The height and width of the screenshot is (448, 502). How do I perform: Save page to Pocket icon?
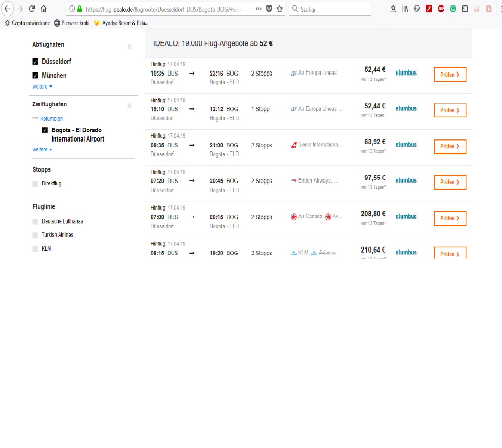pos(269,9)
